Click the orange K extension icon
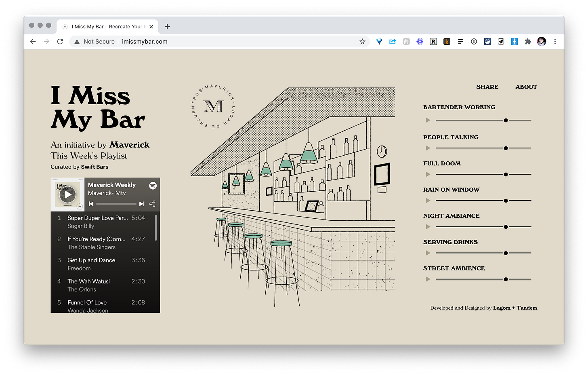This screenshot has height=376, width=588. pos(447,41)
